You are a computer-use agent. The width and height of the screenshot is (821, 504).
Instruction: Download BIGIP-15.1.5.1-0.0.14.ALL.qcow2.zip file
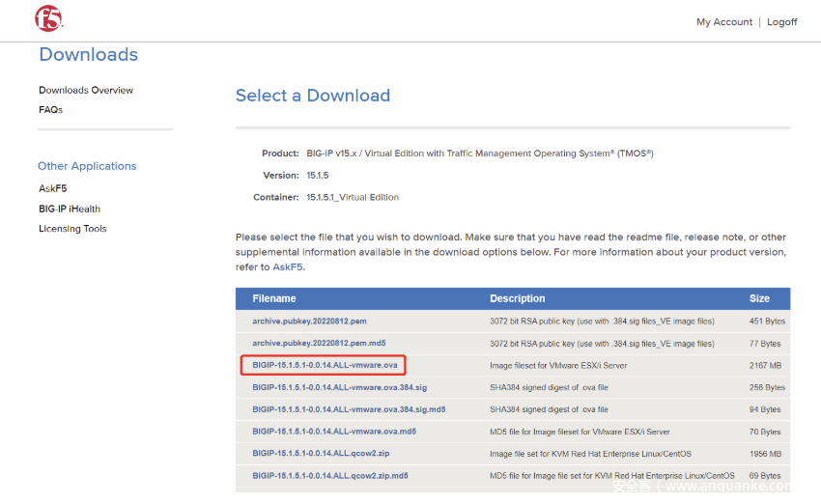tap(320, 454)
